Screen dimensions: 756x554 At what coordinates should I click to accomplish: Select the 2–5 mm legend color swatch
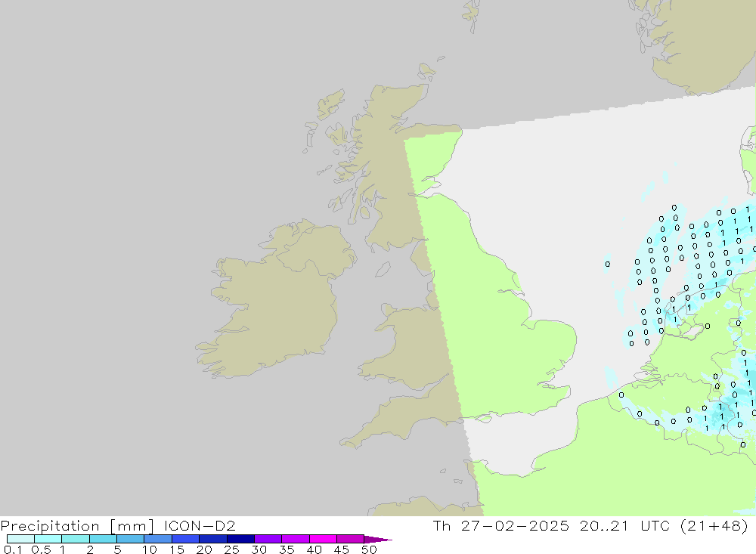coord(103,539)
